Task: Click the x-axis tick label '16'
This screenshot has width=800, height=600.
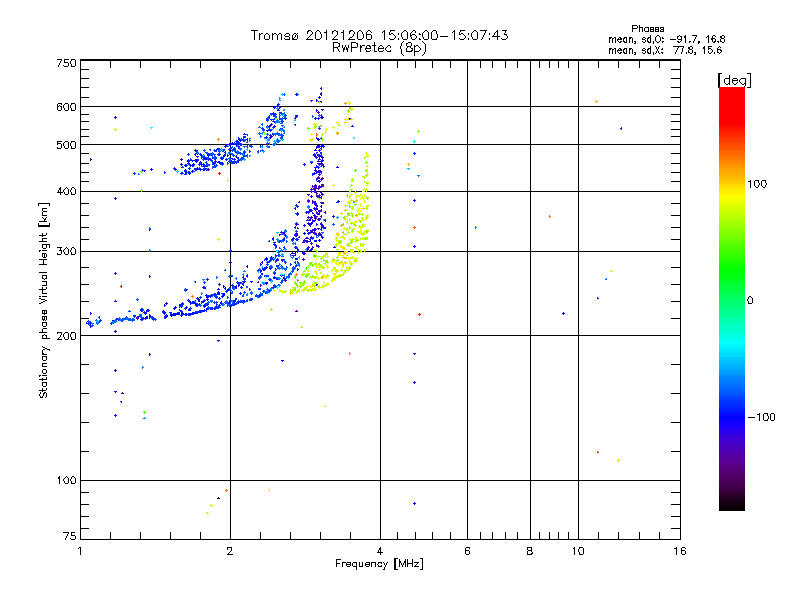Action: click(680, 551)
